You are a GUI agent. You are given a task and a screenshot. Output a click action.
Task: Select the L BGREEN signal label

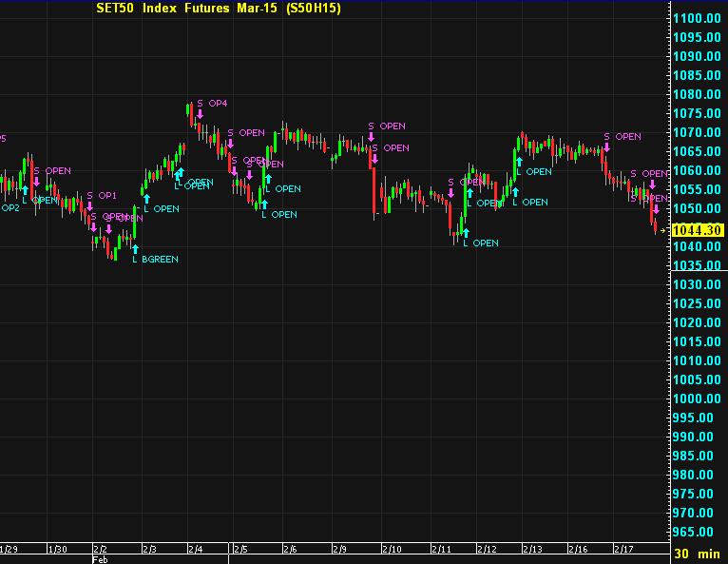click(155, 259)
